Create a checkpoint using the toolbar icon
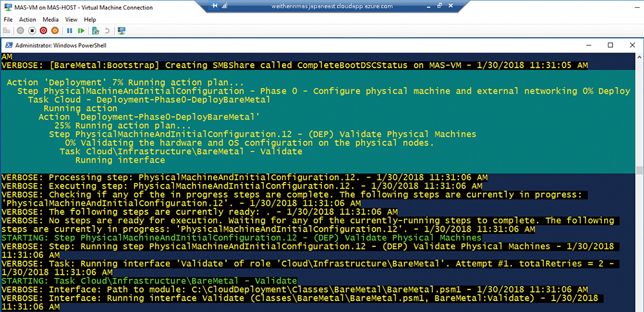 95,30
